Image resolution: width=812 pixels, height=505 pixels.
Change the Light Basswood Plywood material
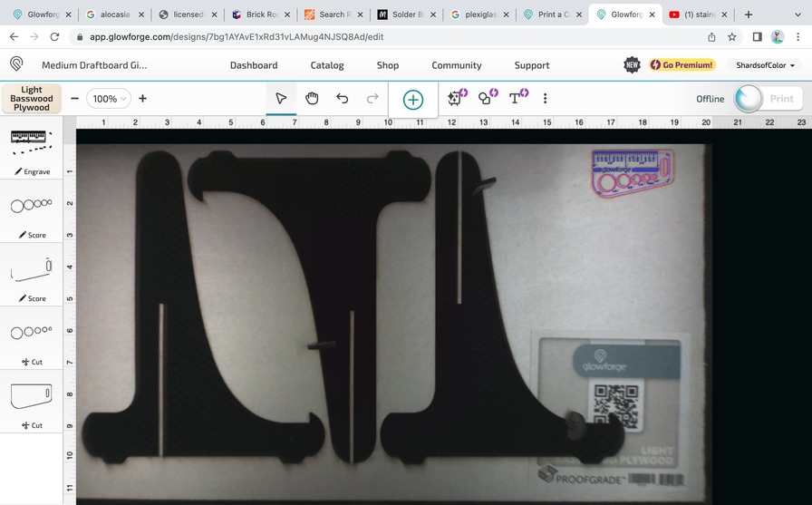point(32,99)
